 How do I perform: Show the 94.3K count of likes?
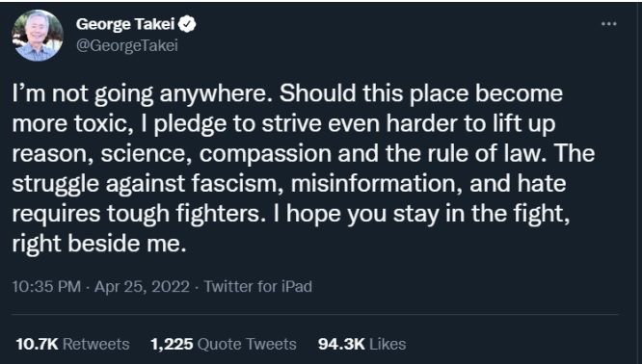(341, 344)
